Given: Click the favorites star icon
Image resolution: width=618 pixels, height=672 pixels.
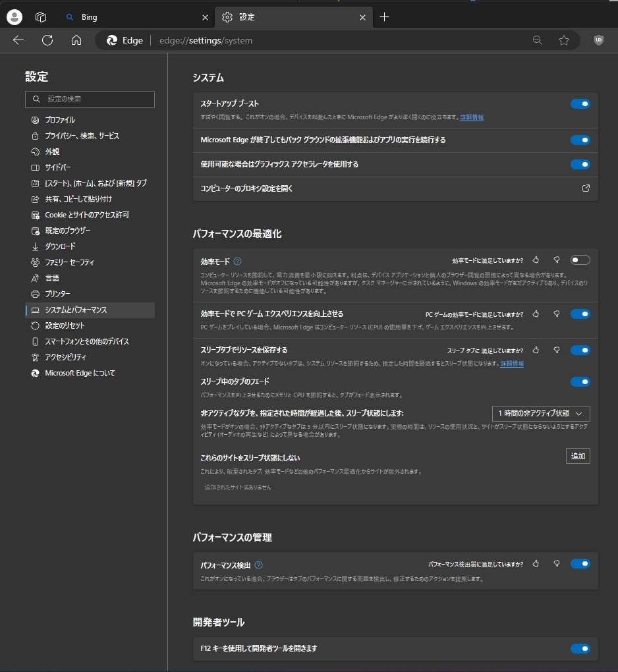Looking at the screenshot, I should click(564, 40).
